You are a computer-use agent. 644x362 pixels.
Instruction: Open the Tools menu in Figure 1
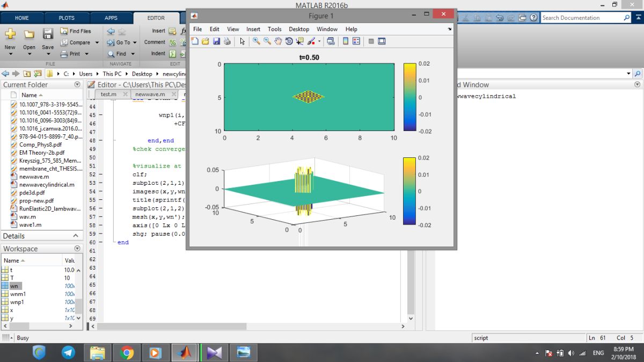[274, 29]
